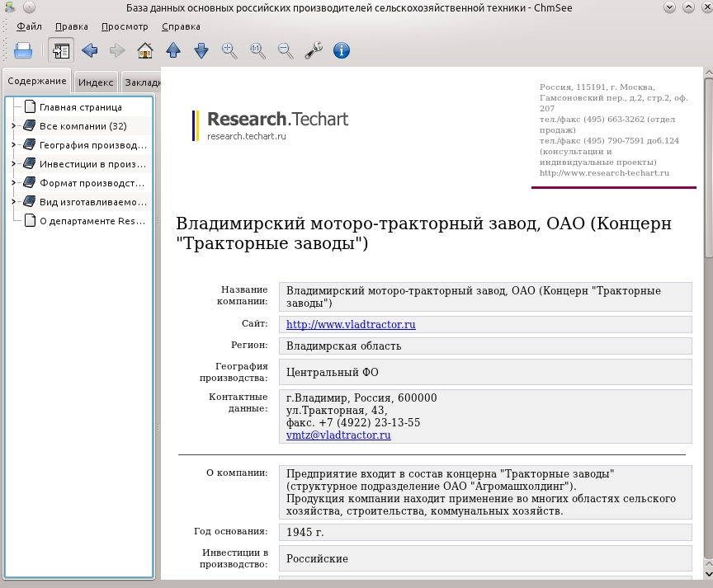713x588 pixels.
Task: Open the Справка menu
Action: tap(181, 26)
